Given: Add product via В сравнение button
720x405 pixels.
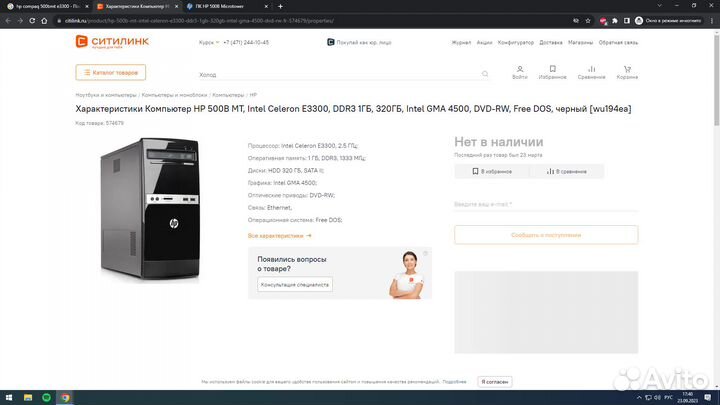Looking at the screenshot, I should 567,171.
